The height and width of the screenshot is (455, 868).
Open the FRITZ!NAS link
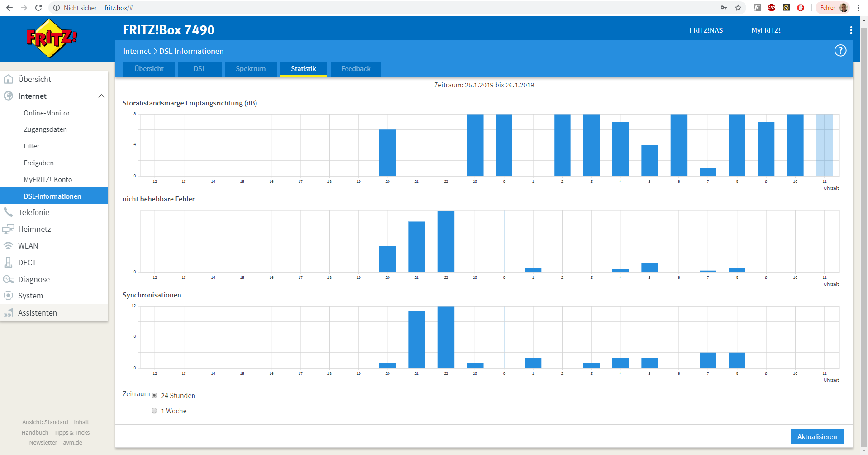click(x=706, y=30)
